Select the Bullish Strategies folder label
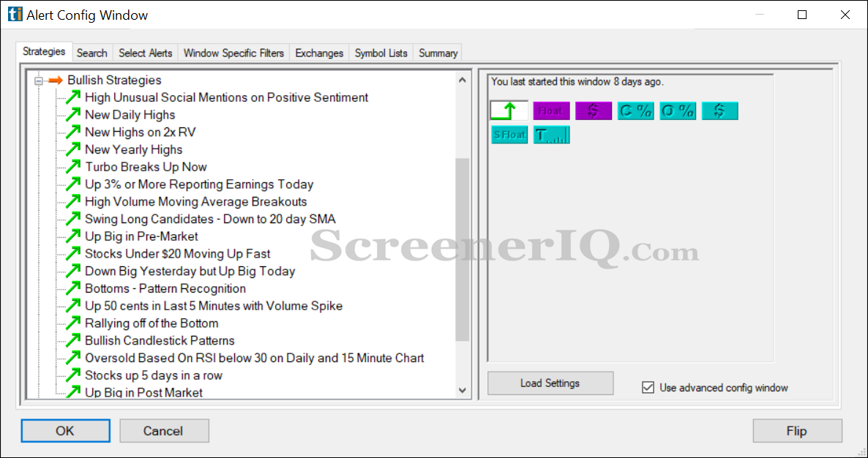Screen dimensions: 868x458 (115, 80)
